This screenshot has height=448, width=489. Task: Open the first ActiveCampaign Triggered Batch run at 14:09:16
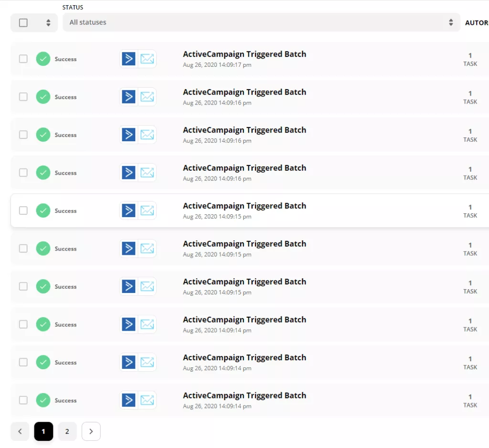(244, 92)
